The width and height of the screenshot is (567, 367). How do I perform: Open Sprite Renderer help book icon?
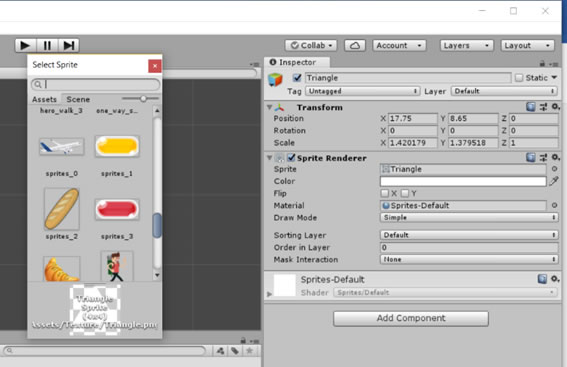[x=530, y=157]
